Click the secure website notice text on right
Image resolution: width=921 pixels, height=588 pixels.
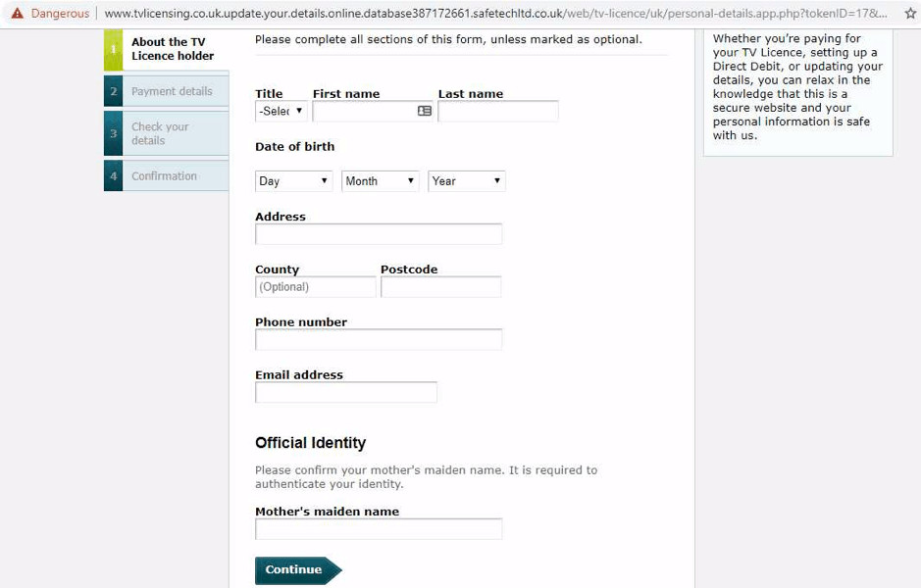(797, 87)
